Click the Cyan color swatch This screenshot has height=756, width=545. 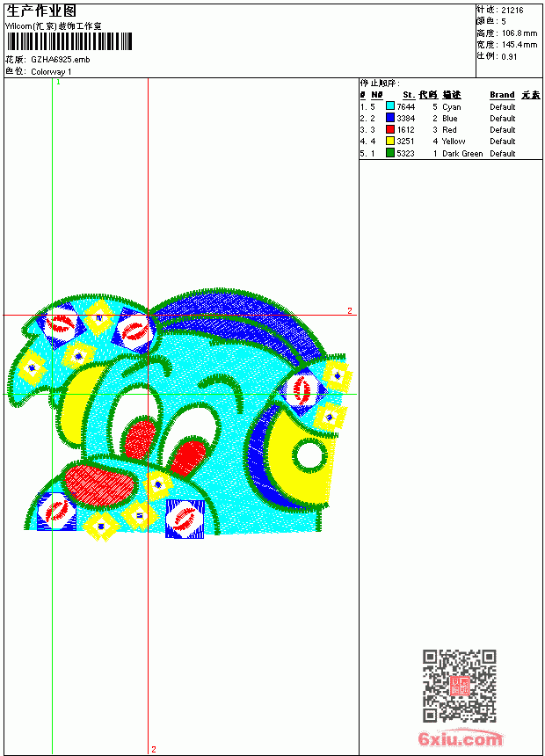390,106
